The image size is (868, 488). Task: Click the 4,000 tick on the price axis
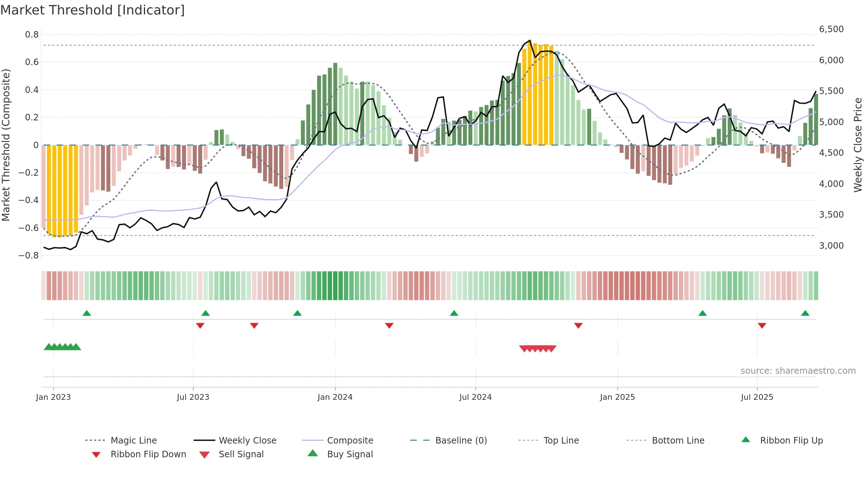pos(831,184)
